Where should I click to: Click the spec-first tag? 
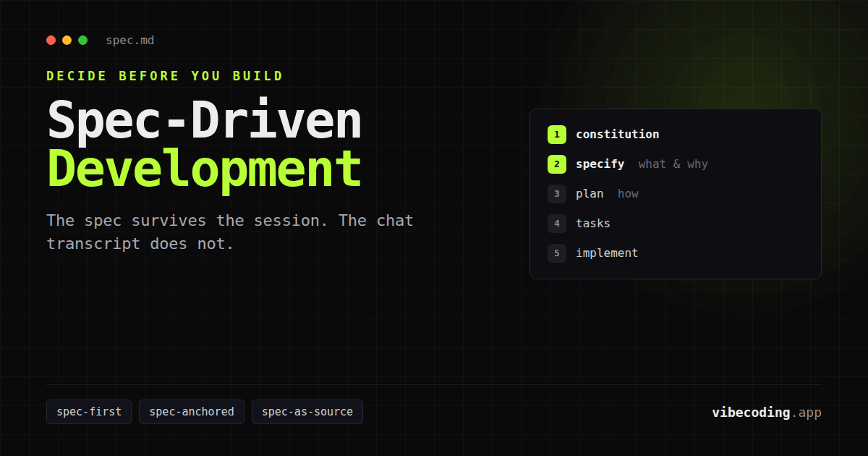89,412
